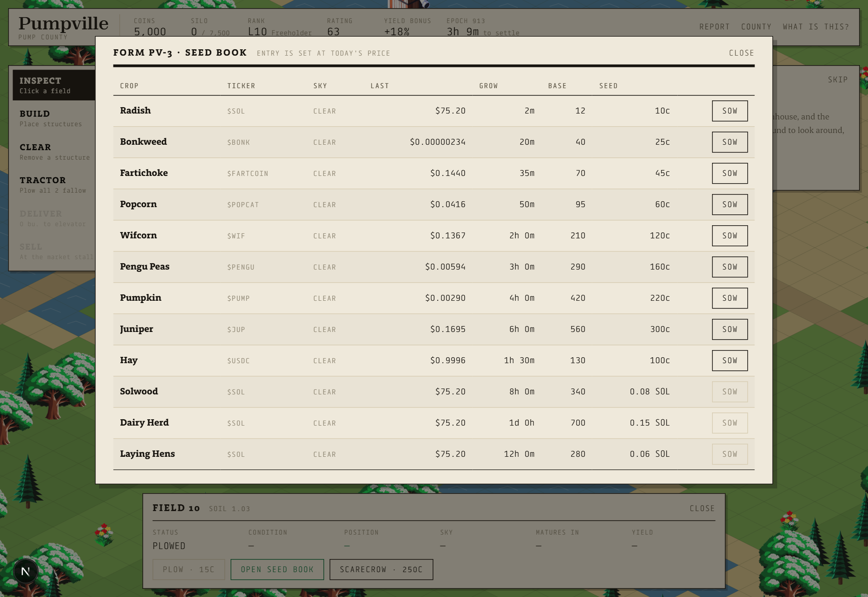The width and height of the screenshot is (868, 597).
Task: Click the Sky column header
Action: (x=320, y=86)
